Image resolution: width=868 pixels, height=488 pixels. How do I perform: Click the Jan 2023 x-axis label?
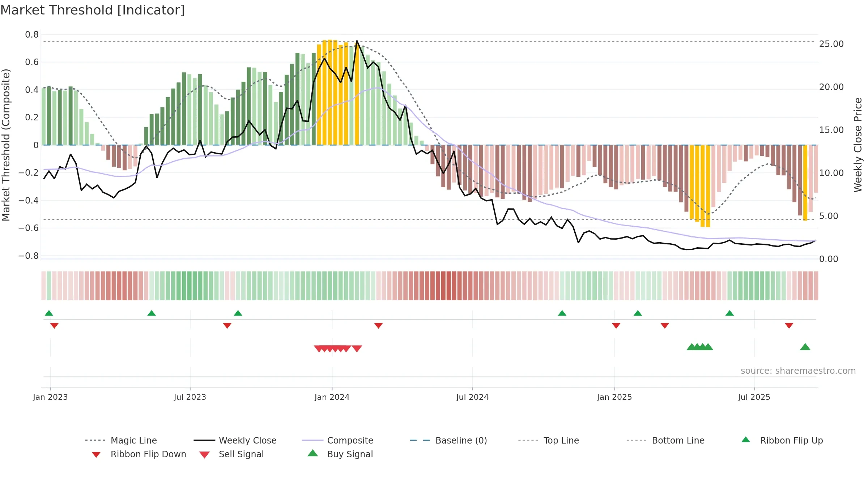[x=50, y=397]
